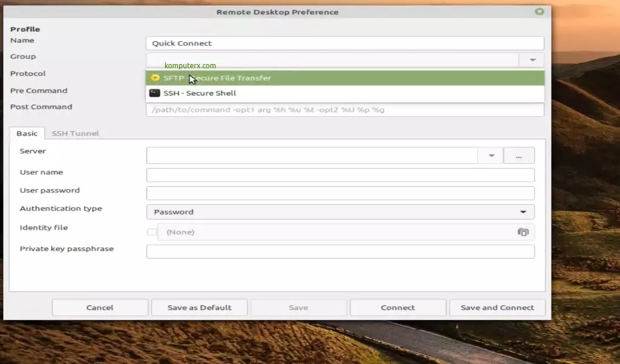
Task: Open the Server history dropdown arrow
Action: pos(491,156)
